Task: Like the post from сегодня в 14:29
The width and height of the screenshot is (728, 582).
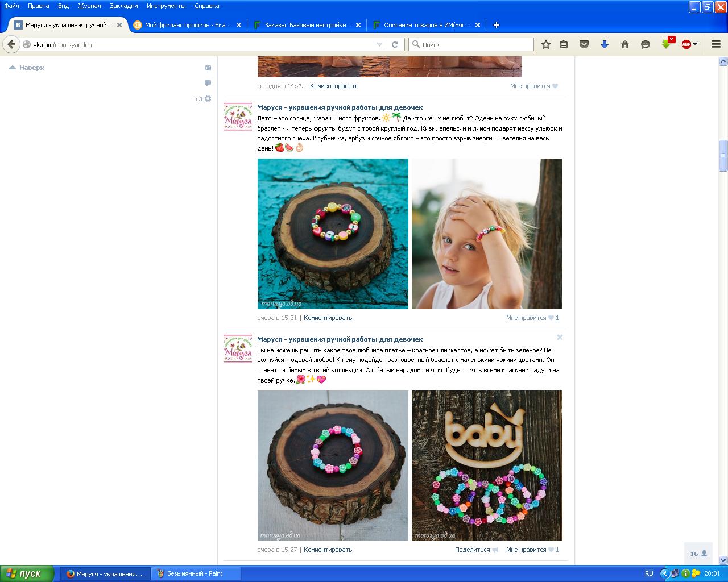Action: tap(534, 86)
